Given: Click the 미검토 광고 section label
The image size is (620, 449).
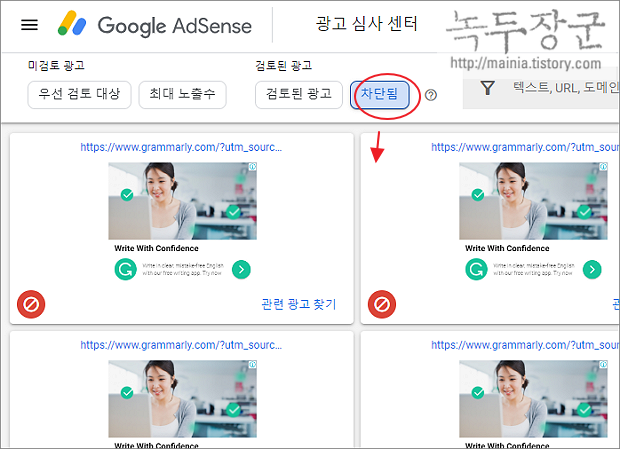Looking at the screenshot, I should point(56,65).
